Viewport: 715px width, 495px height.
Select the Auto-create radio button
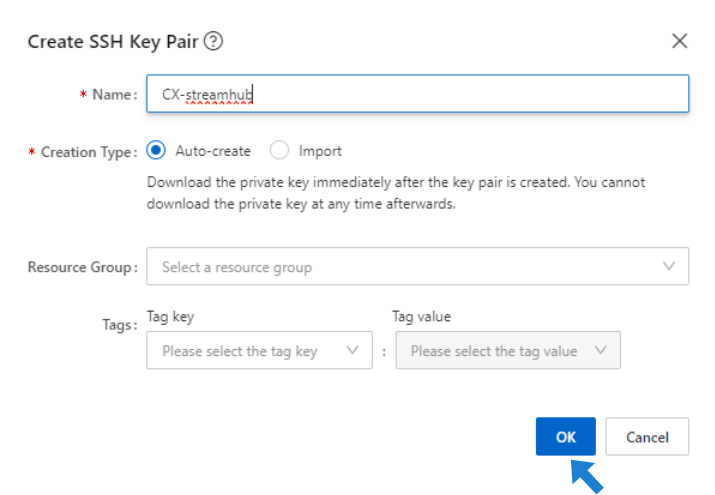pyautogui.click(x=156, y=151)
